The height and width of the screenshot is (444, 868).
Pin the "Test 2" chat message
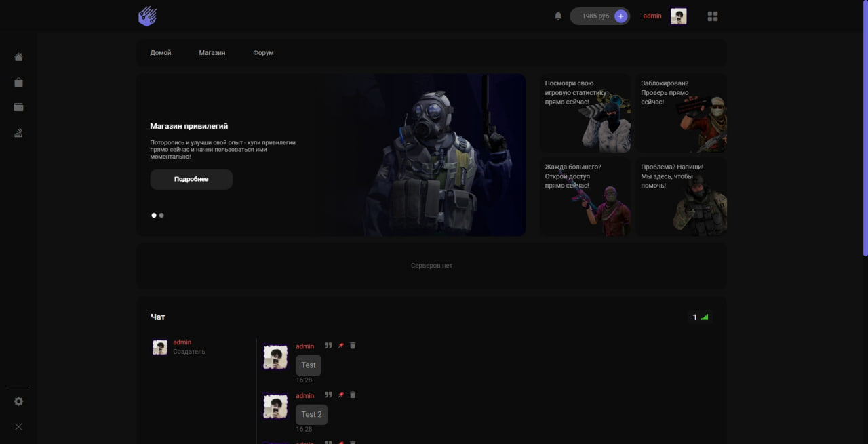[340, 395]
